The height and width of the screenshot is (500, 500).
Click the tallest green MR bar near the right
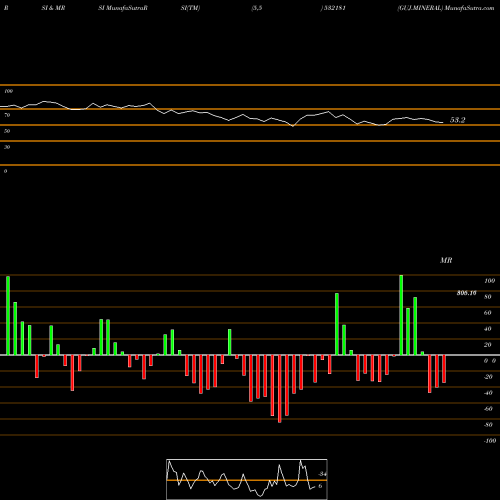(x=401, y=315)
